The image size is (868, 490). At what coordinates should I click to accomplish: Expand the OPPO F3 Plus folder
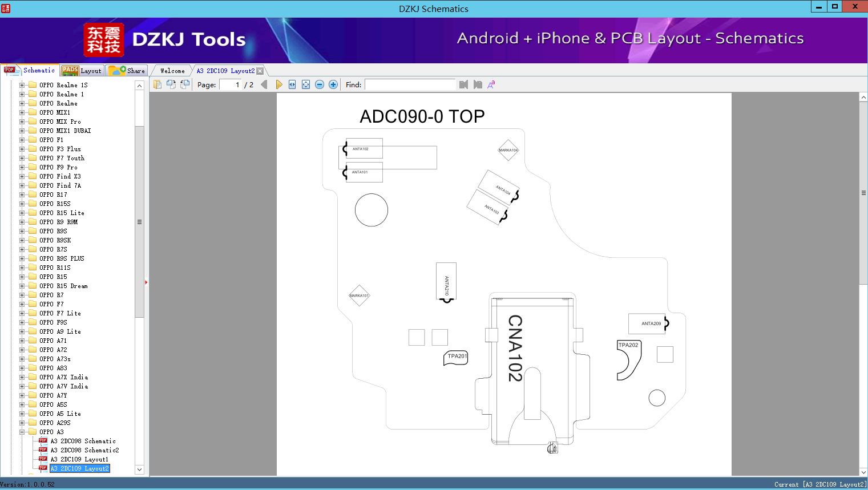coord(22,149)
